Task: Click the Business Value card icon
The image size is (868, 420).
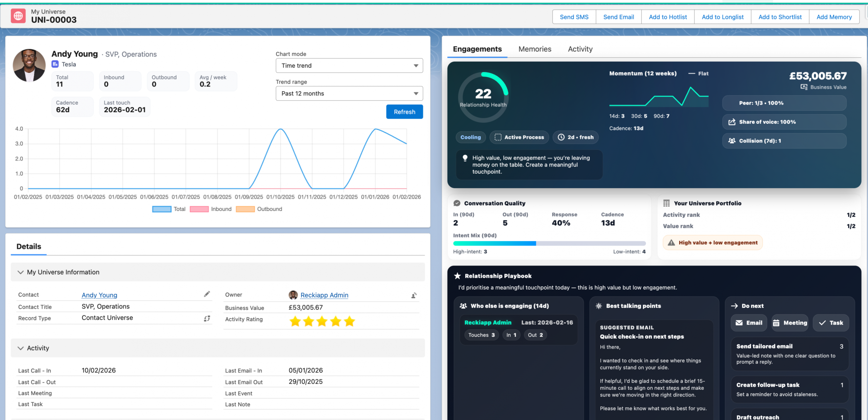Action: click(804, 87)
